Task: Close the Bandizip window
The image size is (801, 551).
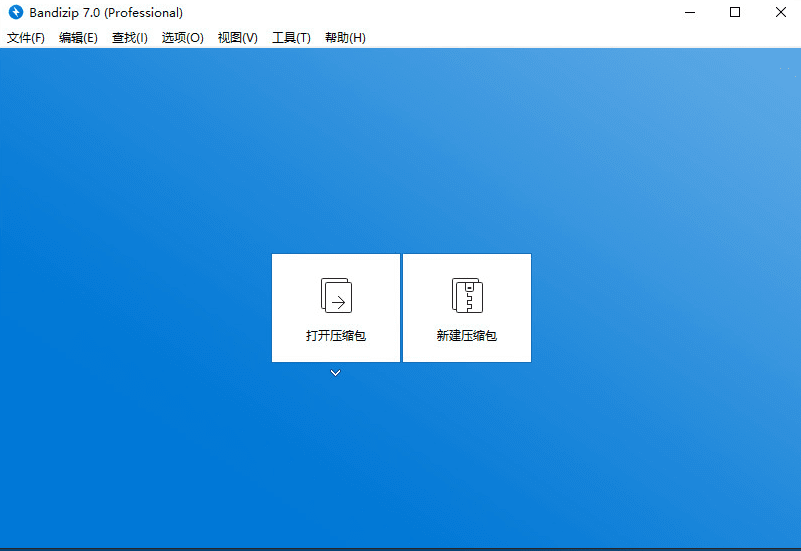Action: point(780,13)
